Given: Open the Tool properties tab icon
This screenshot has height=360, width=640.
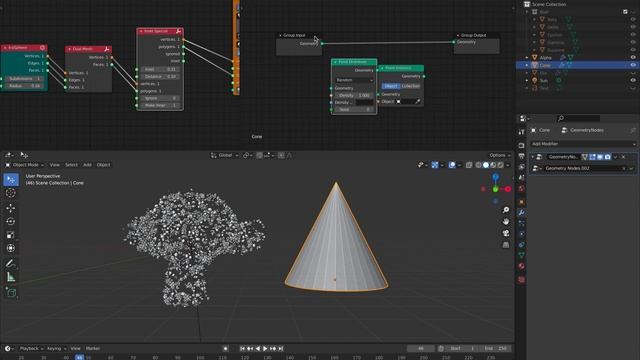Looking at the screenshot, I should [x=521, y=133].
